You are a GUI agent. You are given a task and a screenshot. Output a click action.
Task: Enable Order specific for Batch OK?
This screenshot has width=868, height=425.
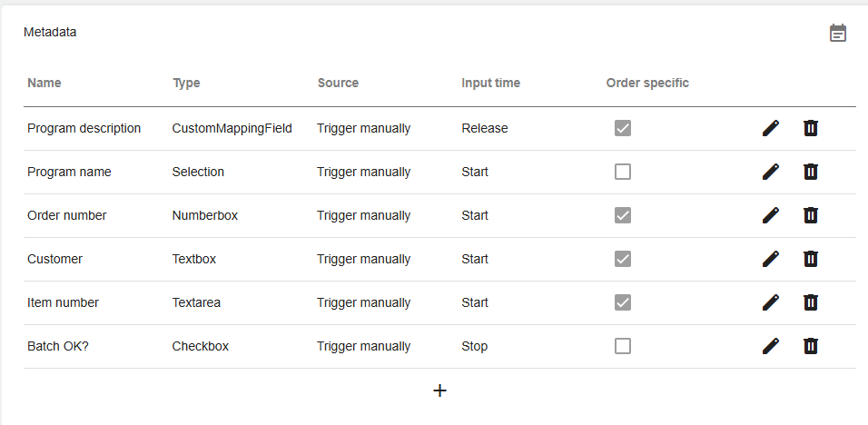(x=623, y=346)
